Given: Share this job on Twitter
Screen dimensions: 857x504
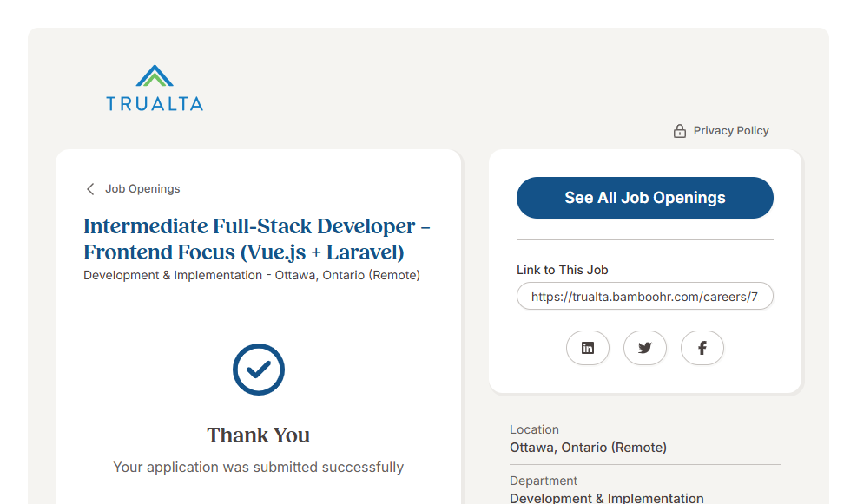Looking at the screenshot, I should pyautogui.click(x=645, y=348).
